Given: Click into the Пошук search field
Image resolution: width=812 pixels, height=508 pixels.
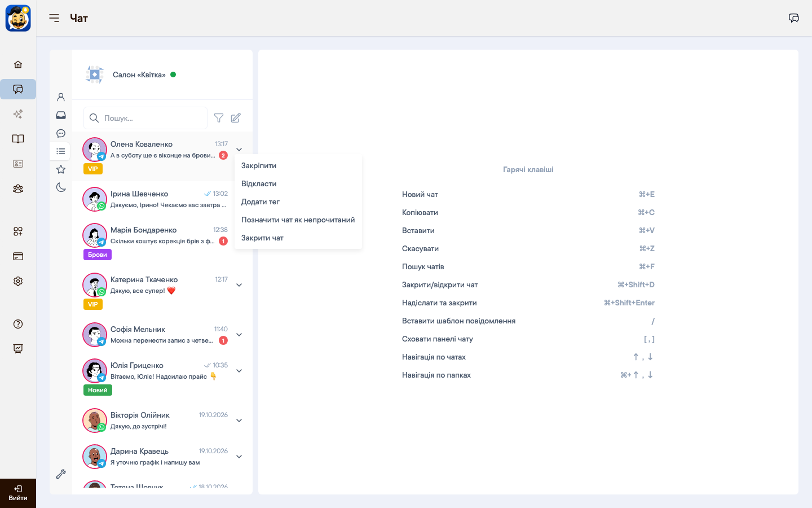Looking at the screenshot, I should click(145, 118).
